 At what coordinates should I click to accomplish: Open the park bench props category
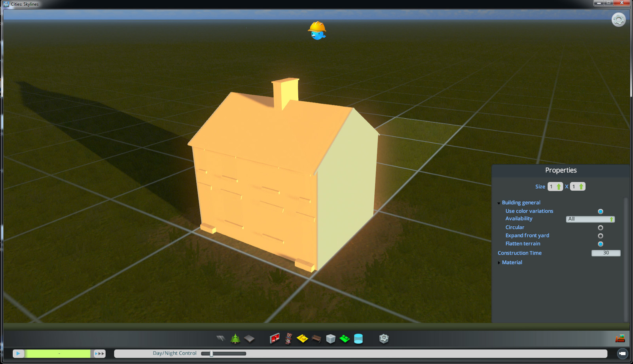[x=316, y=339]
